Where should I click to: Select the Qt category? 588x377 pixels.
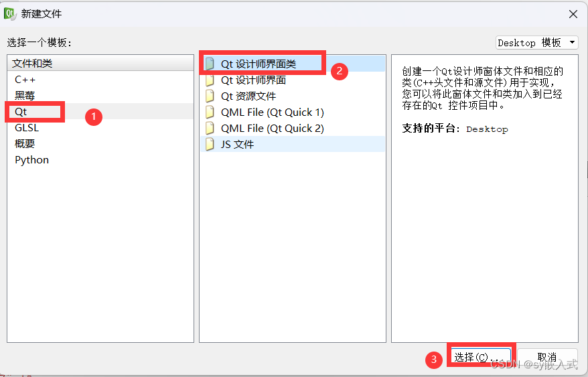(x=100, y=111)
